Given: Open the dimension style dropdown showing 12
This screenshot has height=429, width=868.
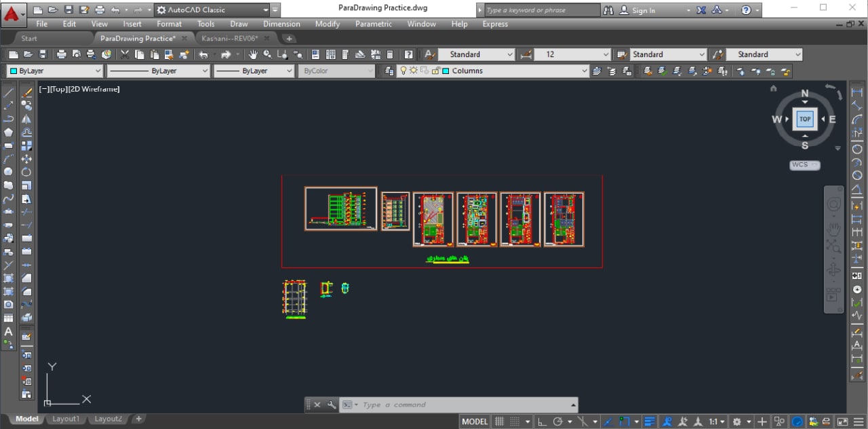Looking at the screenshot, I should tap(572, 54).
